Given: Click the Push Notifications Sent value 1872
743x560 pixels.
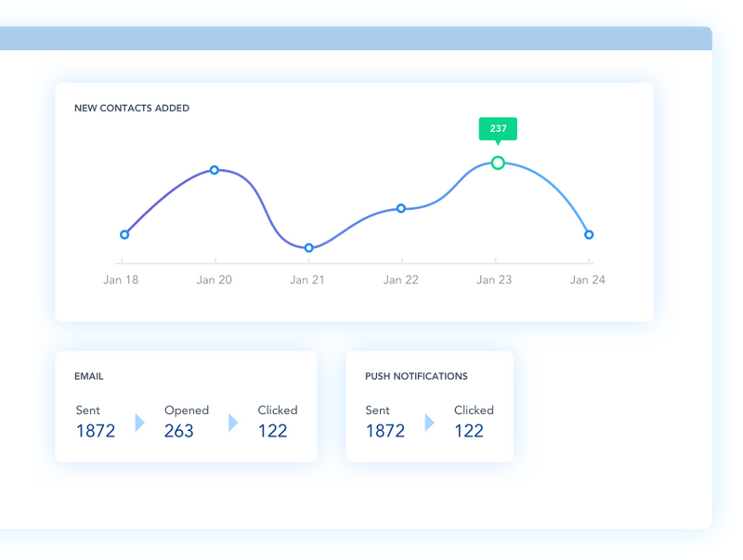Looking at the screenshot, I should (x=385, y=431).
